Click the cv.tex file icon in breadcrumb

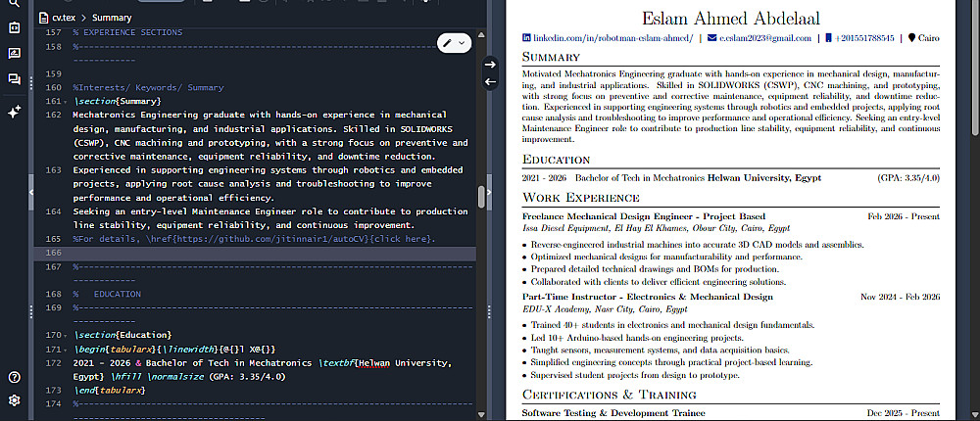[x=43, y=18]
